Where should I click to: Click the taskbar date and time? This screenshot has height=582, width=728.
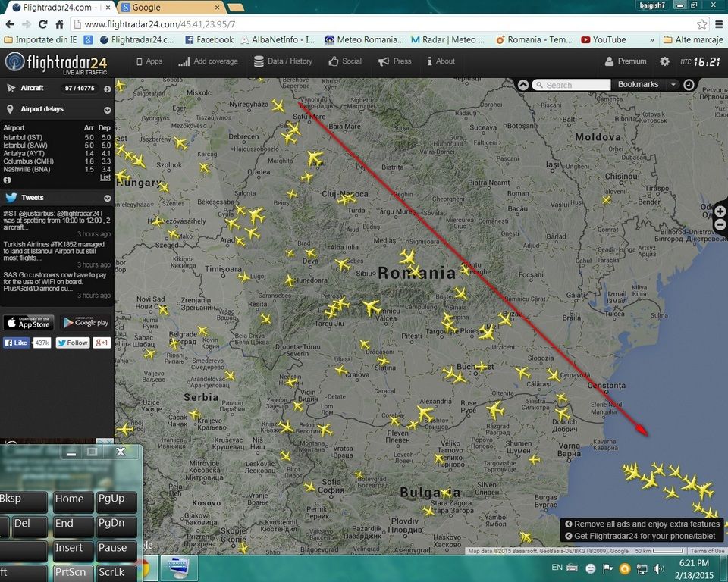694,569
